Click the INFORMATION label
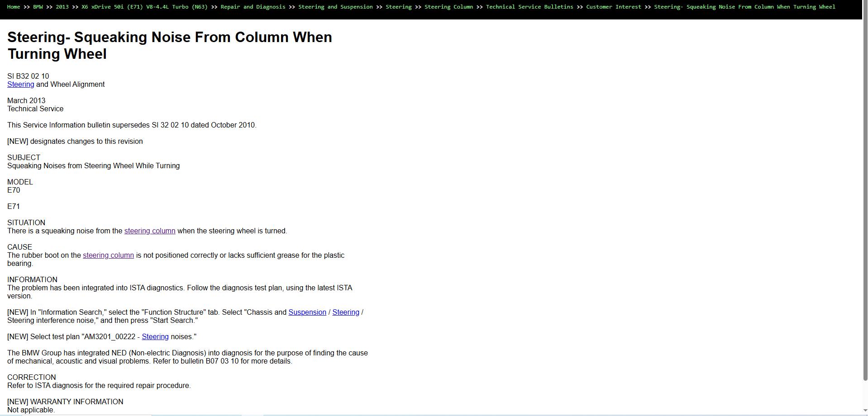Screen dimensions: 868x416 32,280
